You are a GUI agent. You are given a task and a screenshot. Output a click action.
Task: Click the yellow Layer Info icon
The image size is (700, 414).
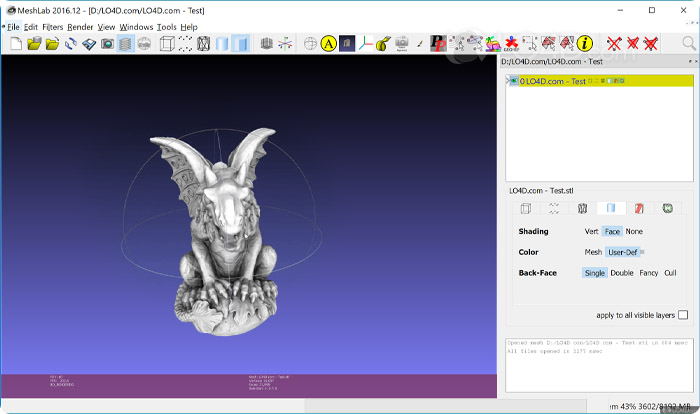point(585,43)
